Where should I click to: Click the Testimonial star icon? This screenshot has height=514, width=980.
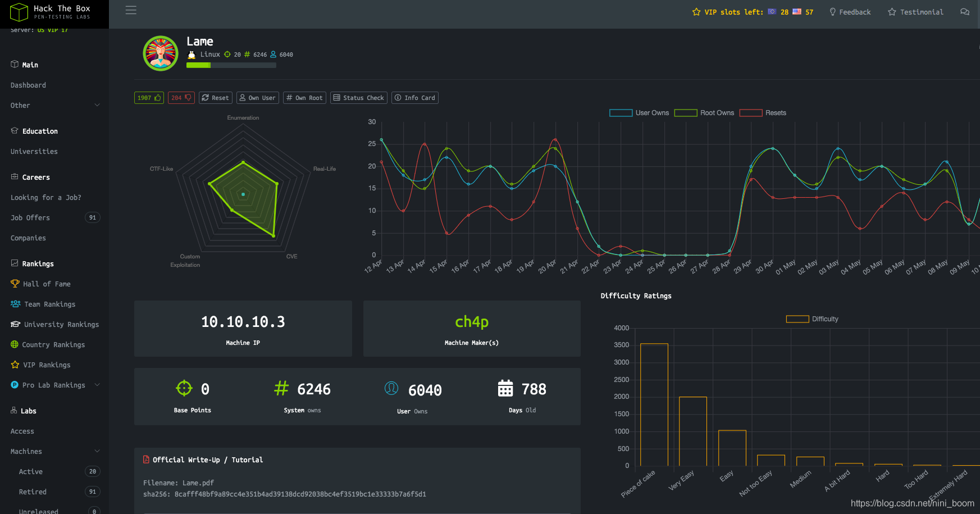(x=892, y=12)
